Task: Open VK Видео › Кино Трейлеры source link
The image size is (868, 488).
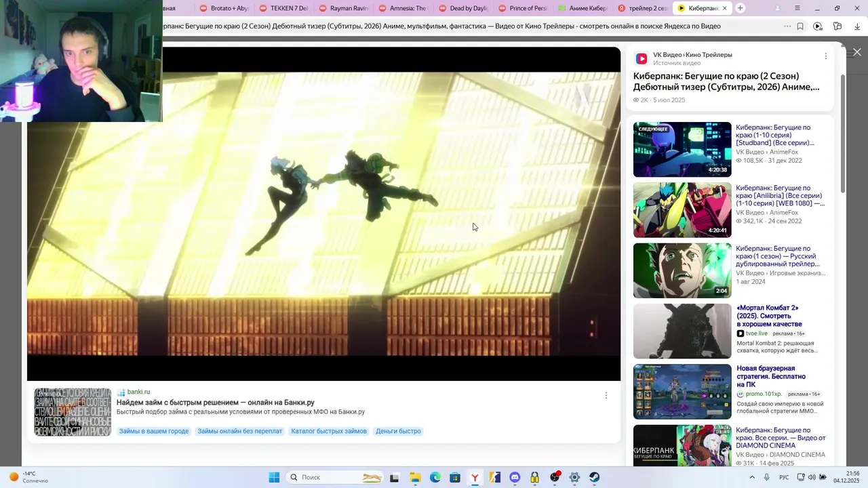Action: click(x=692, y=55)
